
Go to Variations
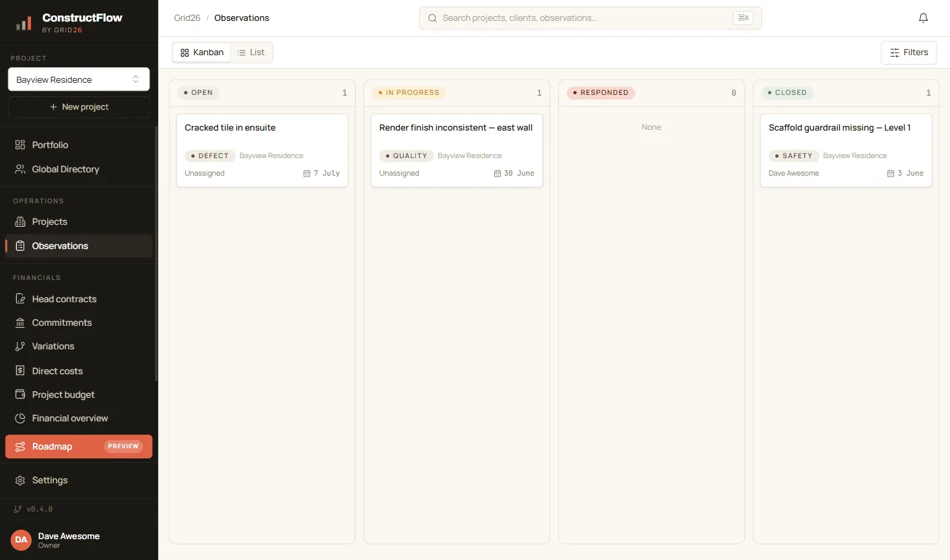point(79,346)
